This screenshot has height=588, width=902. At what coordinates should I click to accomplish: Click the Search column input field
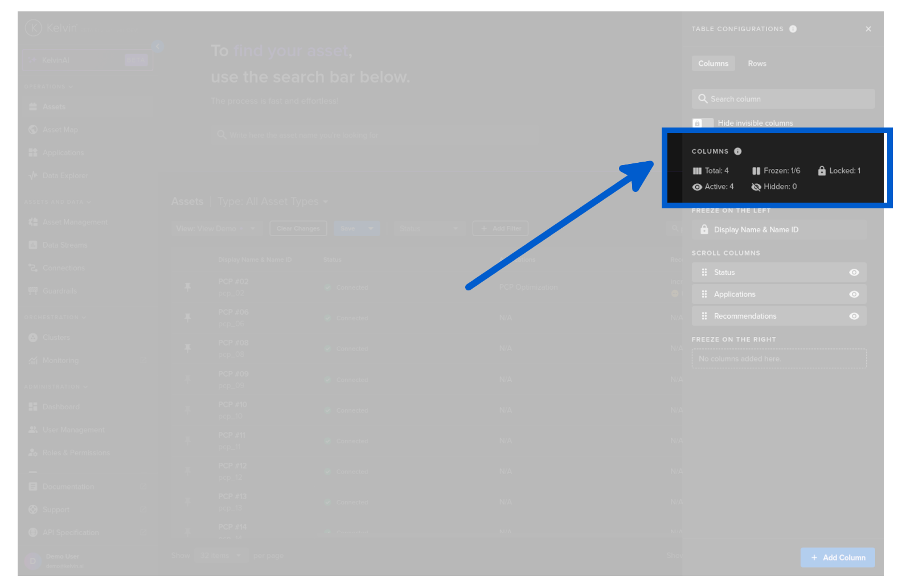pyautogui.click(x=783, y=99)
